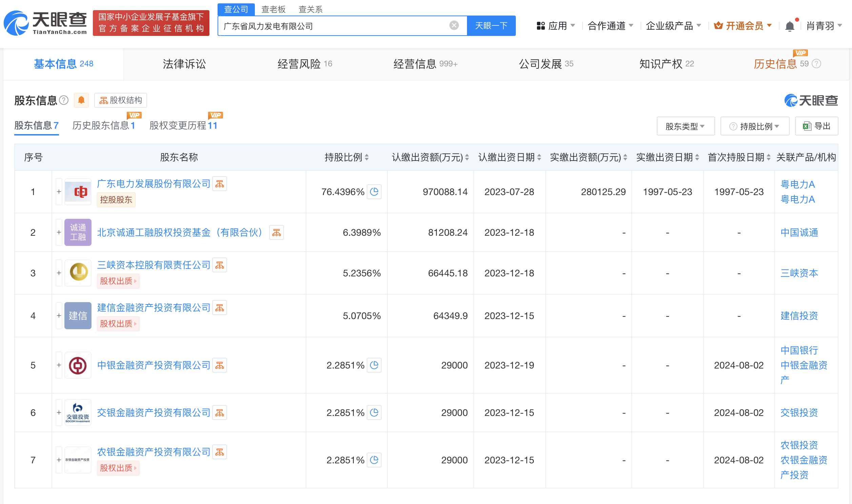
Task: Sort table by 持股比例 column arrows
Action: tap(367, 157)
